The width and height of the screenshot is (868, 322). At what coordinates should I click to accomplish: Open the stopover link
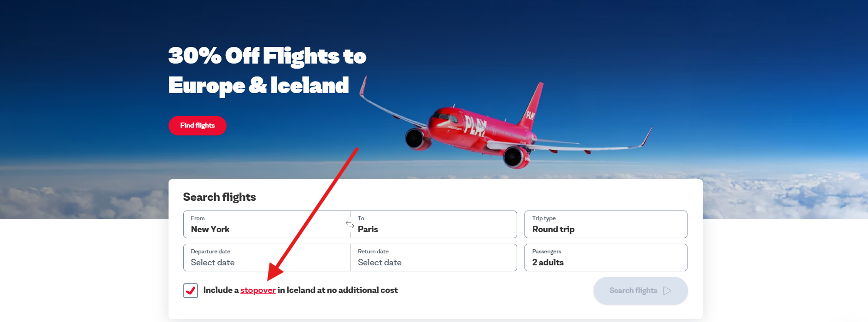coord(258,290)
